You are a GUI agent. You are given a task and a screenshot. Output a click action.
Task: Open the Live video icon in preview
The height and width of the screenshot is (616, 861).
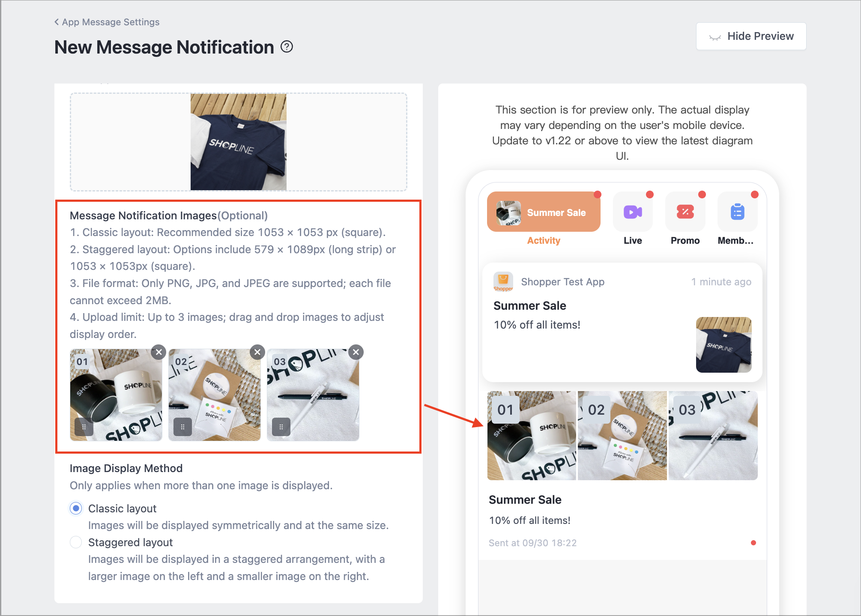pos(633,212)
